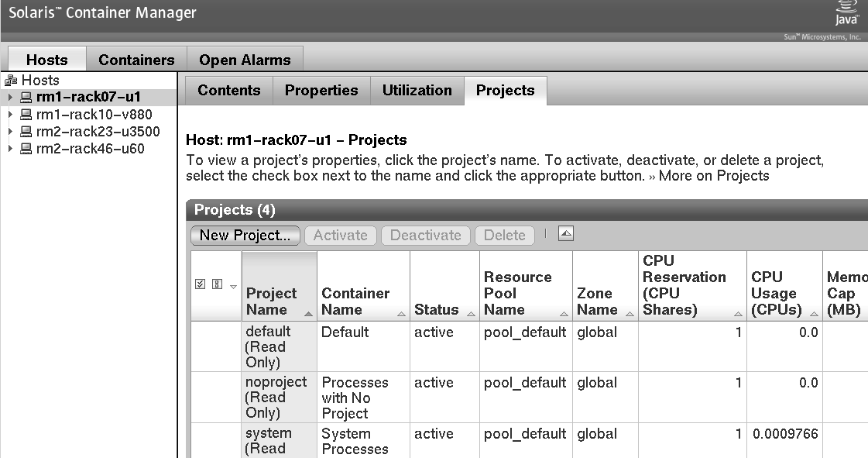Expand the rm1-rack10-v880 host node
This screenshot has width=868, height=458.
tap(10, 114)
